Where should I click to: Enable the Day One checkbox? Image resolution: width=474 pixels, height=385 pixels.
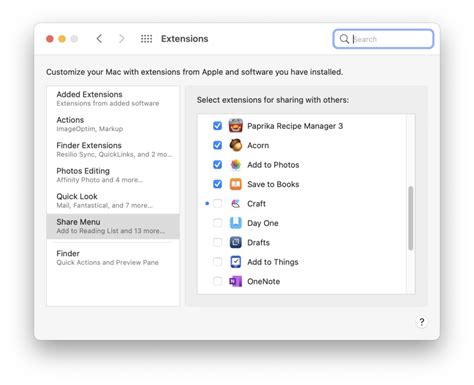pyautogui.click(x=217, y=223)
